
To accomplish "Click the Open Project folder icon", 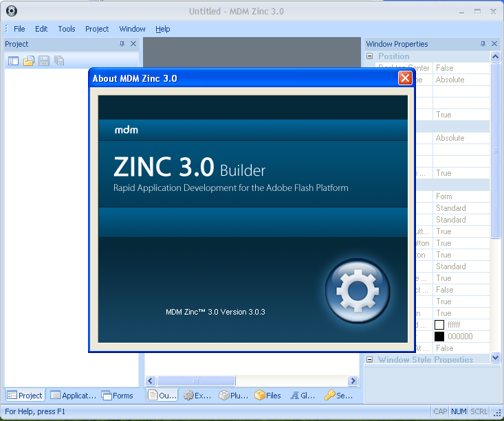I will (x=29, y=61).
